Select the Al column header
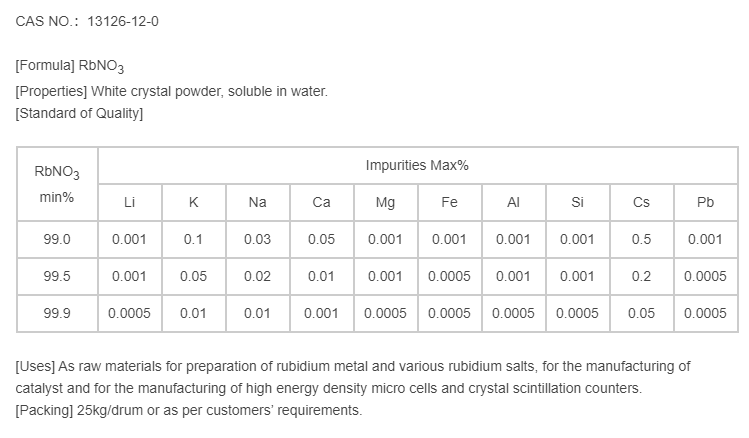The height and width of the screenshot is (438, 749). [513, 202]
